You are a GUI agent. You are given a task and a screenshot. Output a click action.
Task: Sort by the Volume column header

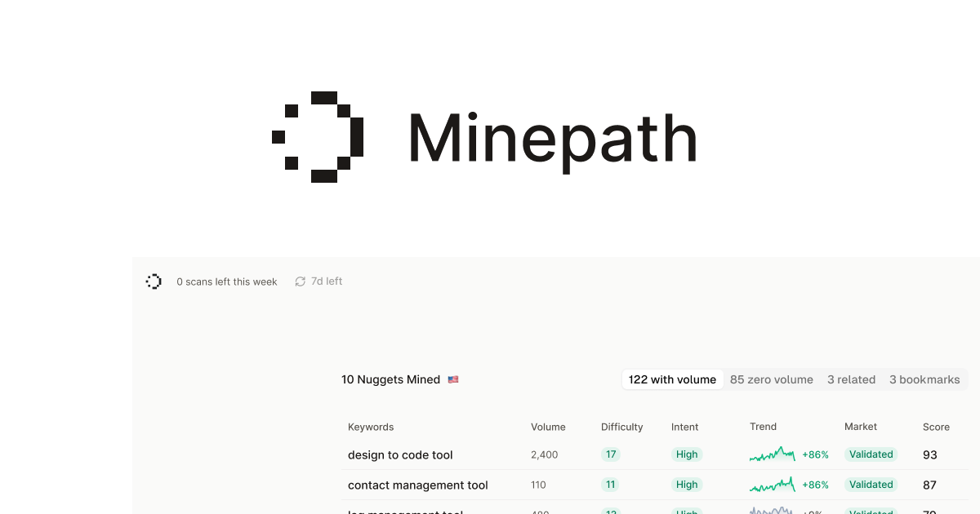coord(548,427)
